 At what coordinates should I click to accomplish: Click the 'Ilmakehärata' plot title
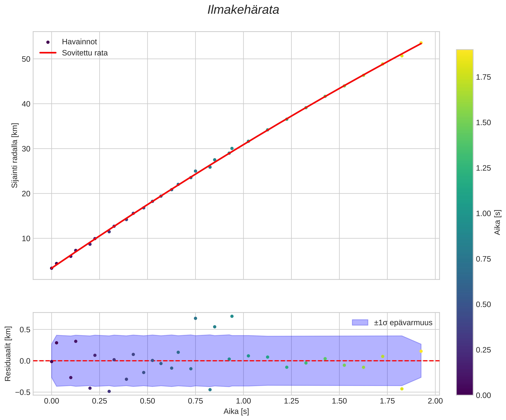(243, 10)
